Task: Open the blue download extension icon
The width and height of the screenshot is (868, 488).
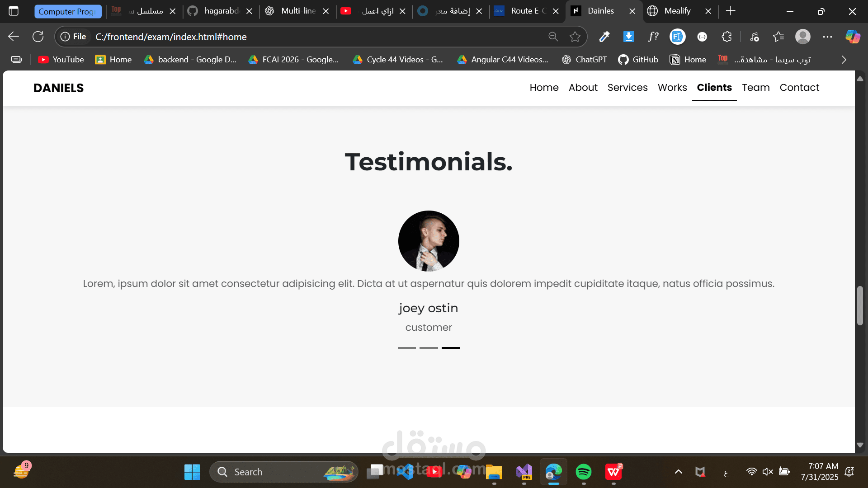Action: [x=629, y=37]
